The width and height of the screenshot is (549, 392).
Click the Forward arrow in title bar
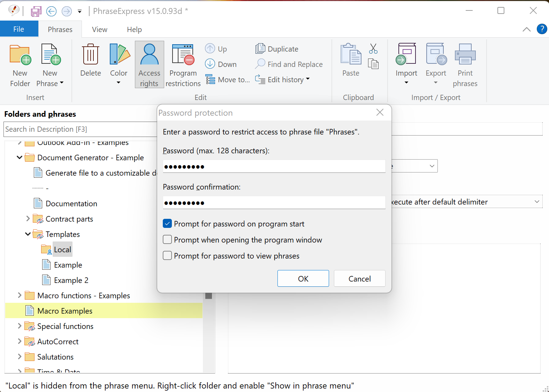point(67,11)
